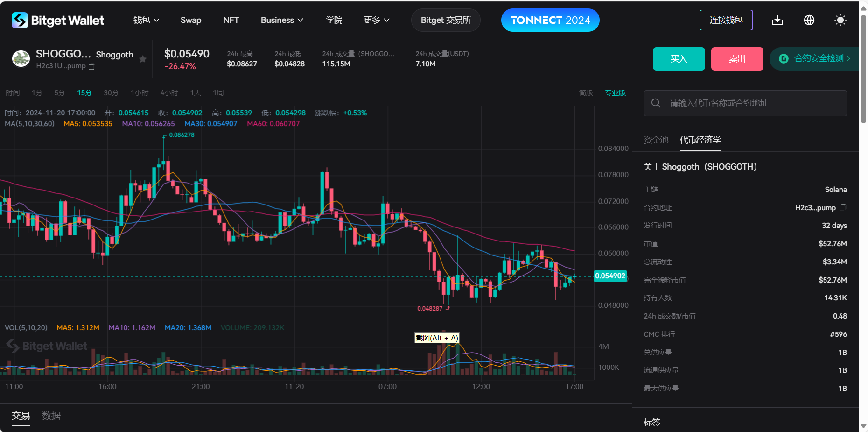
Task: Switch to the 交易 tab below chart
Action: pyautogui.click(x=21, y=416)
